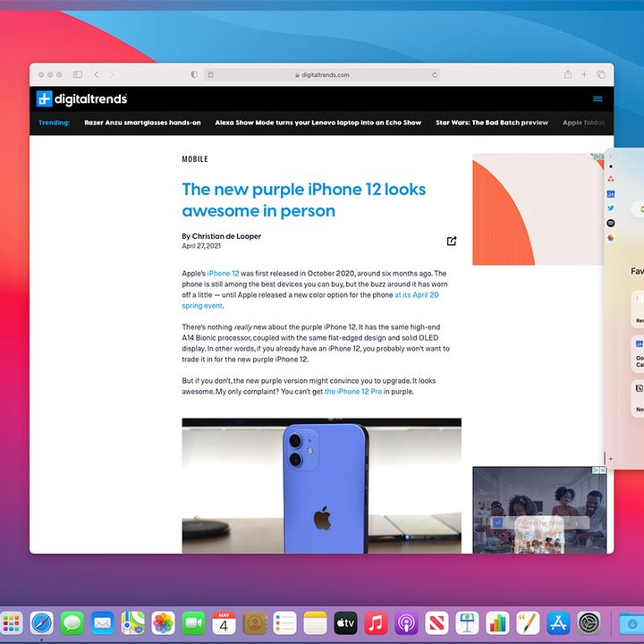
Task: Click the article headline about purple iPhone 12
Action: (x=304, y=200)
